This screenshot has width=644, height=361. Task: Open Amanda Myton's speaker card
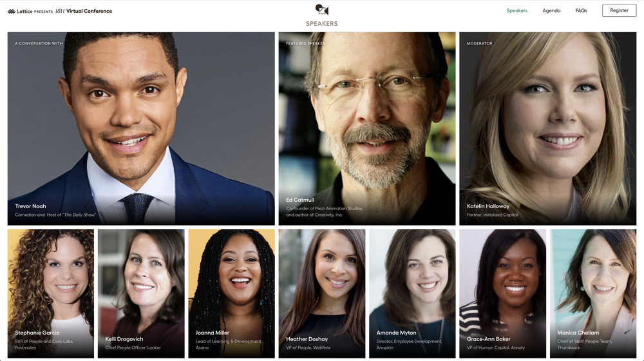(412, 293)
